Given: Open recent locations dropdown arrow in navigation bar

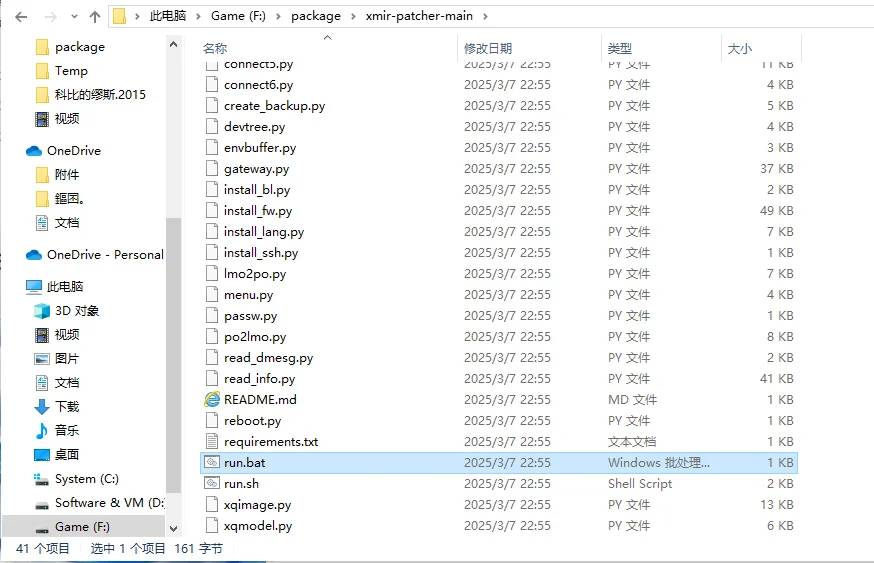Looking at the screenshot, I should tap(71, 17).
